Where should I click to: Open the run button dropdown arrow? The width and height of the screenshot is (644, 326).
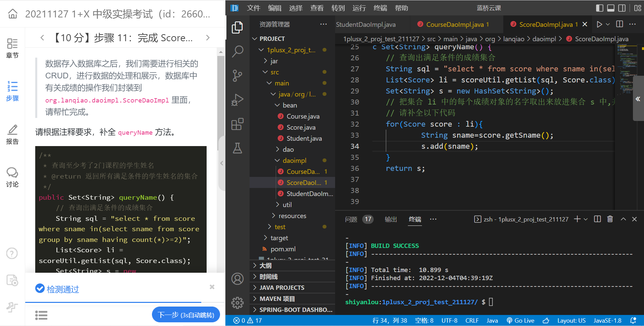point(608,24)
